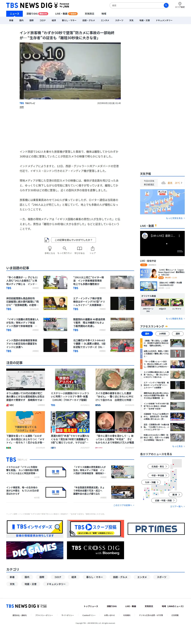
Task: Open the 北海道・東北 area selector
Action: point(159,466)
